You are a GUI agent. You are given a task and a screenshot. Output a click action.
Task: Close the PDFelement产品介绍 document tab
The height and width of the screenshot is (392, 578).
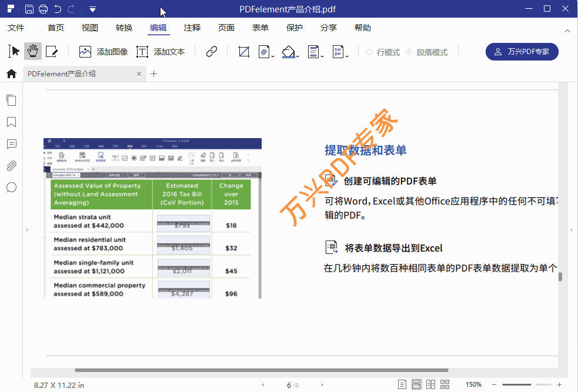pos(139,73)
